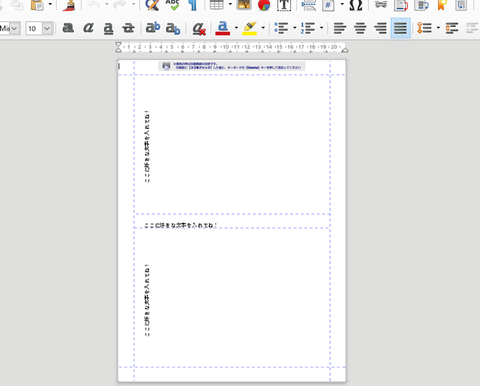This screenshot has width=480, height=386.
Task: Click the Copy icon
Action: pos(17,5)
